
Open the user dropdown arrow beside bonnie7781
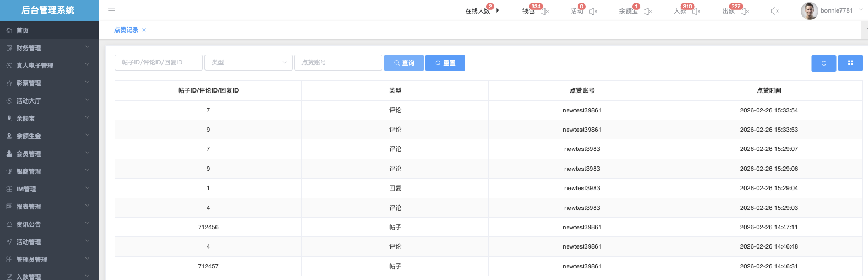[861, 10]
